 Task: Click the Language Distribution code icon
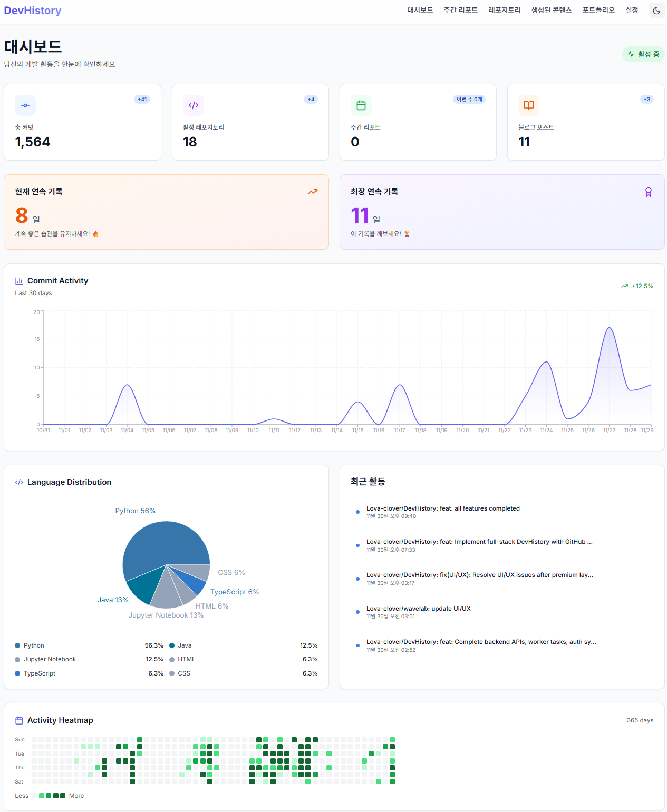click(x=19, y=482)
